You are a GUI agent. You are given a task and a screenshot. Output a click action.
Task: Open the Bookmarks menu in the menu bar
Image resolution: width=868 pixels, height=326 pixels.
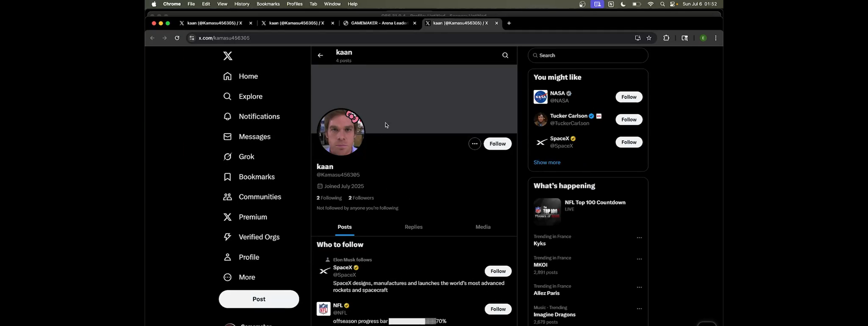(x=268, y=4)
